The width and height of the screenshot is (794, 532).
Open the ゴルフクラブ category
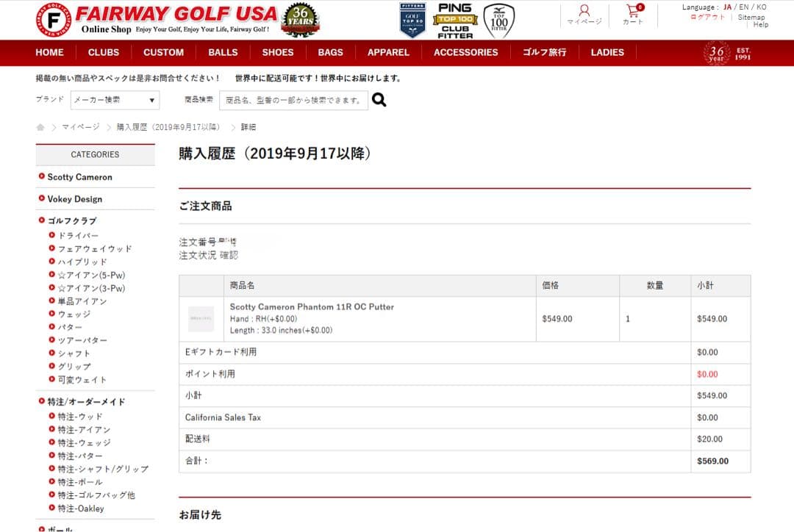[x=72, y=220]
